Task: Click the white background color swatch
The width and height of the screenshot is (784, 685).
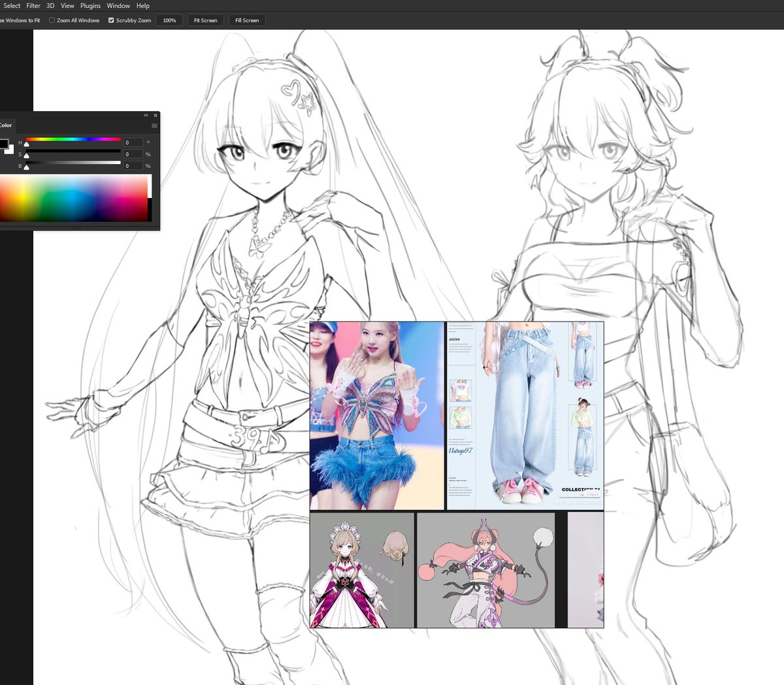Action: point(10,150)
